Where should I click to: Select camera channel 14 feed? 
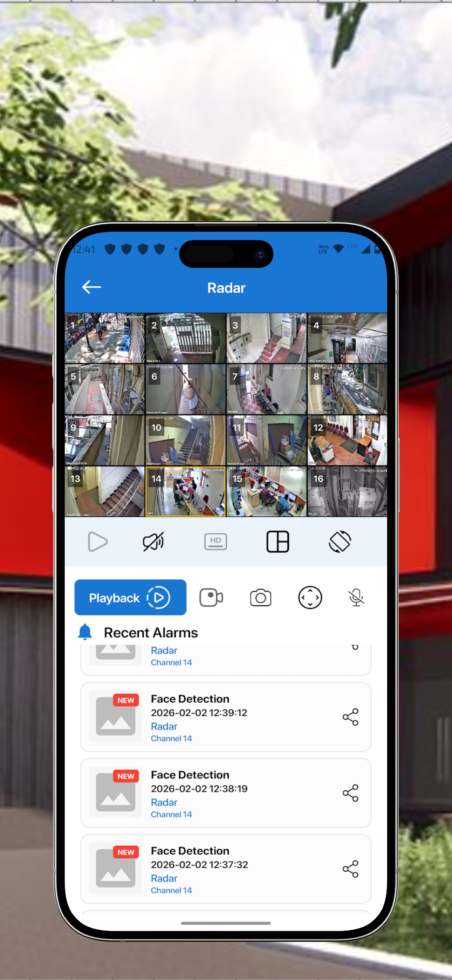pyautogui.click(x=186, y=491)
